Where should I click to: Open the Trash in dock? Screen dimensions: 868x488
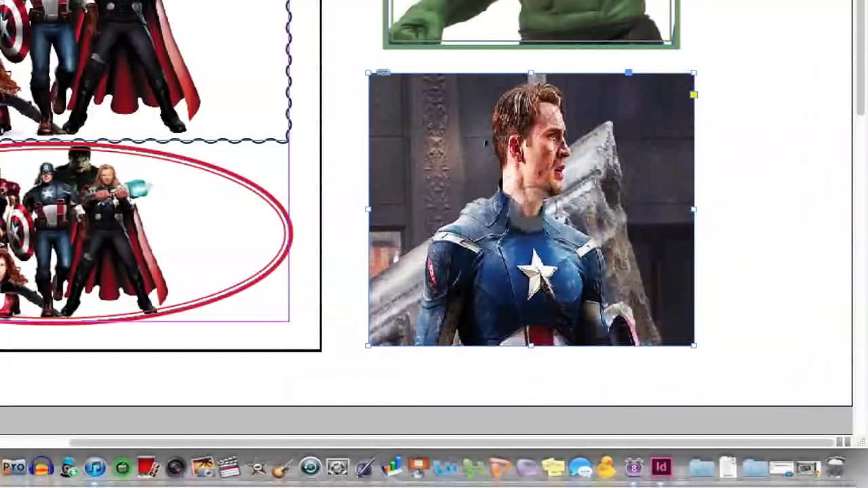835,466
